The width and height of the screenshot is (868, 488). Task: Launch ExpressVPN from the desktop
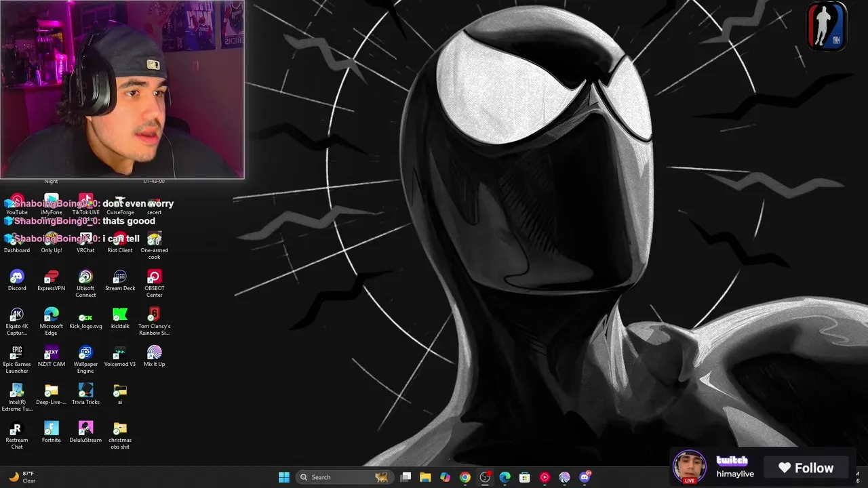[51, 281]
